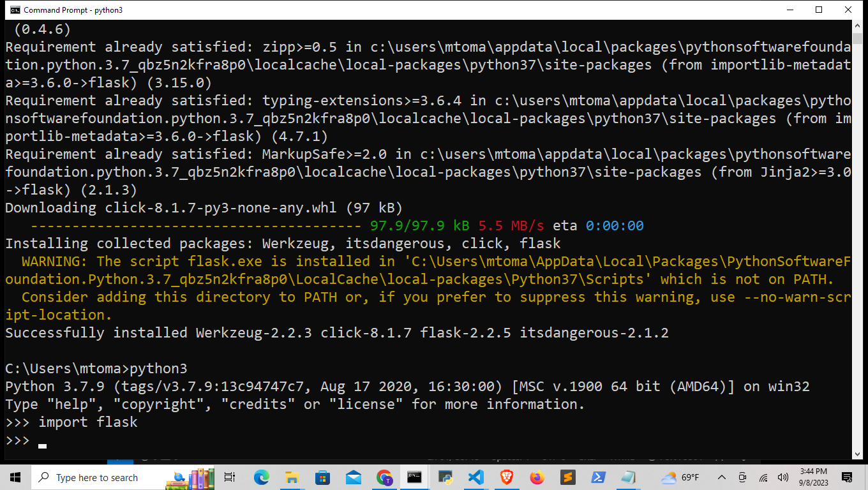Viewport: 868px width, 490px height.
Task: Open Sublime Text from the taskbar
Action: 567,477
